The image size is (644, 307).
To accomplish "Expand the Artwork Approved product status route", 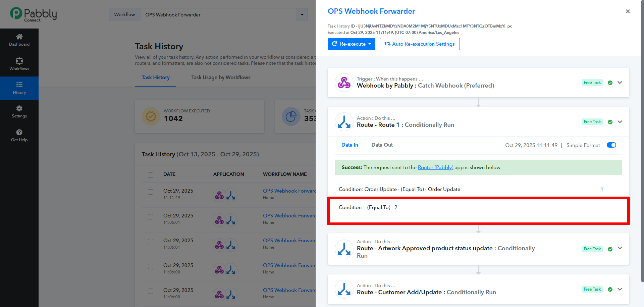I will coord(620,248).
